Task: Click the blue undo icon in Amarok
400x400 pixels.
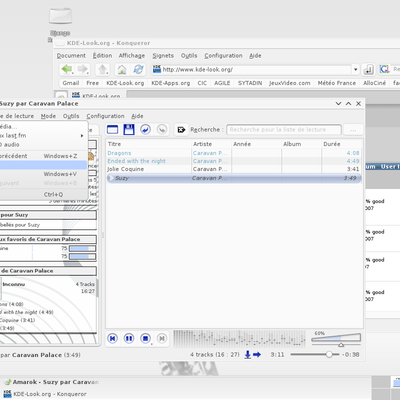Action: [x=145, y=129]
